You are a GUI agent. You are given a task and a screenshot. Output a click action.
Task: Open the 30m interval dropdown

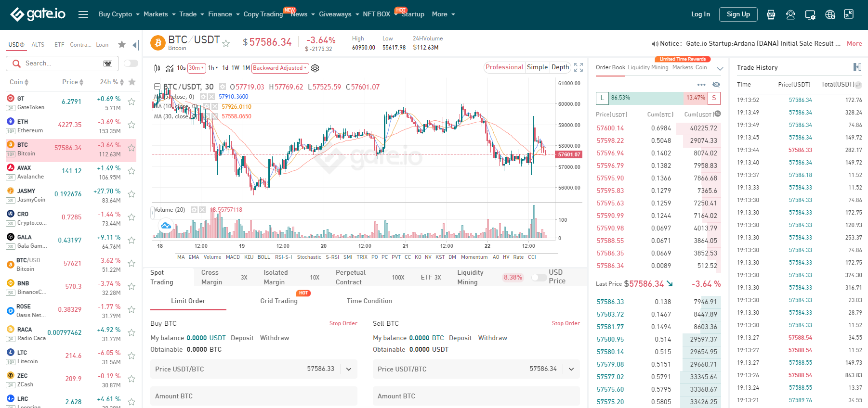[197, 68]
